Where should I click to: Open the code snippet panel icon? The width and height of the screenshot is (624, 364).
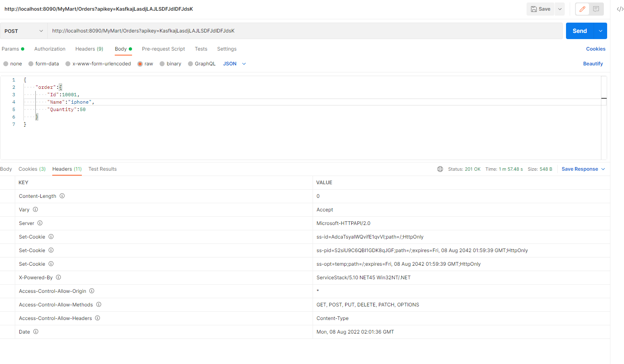tap(620, 9)
